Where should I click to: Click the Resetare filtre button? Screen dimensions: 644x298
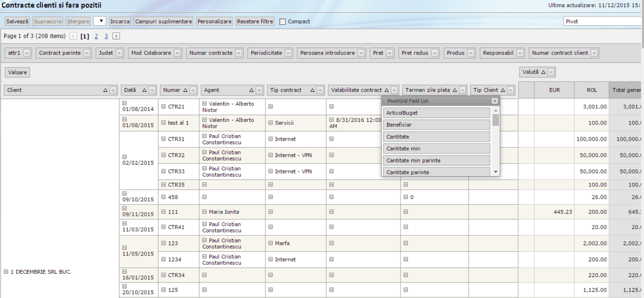tap(255, 21)
